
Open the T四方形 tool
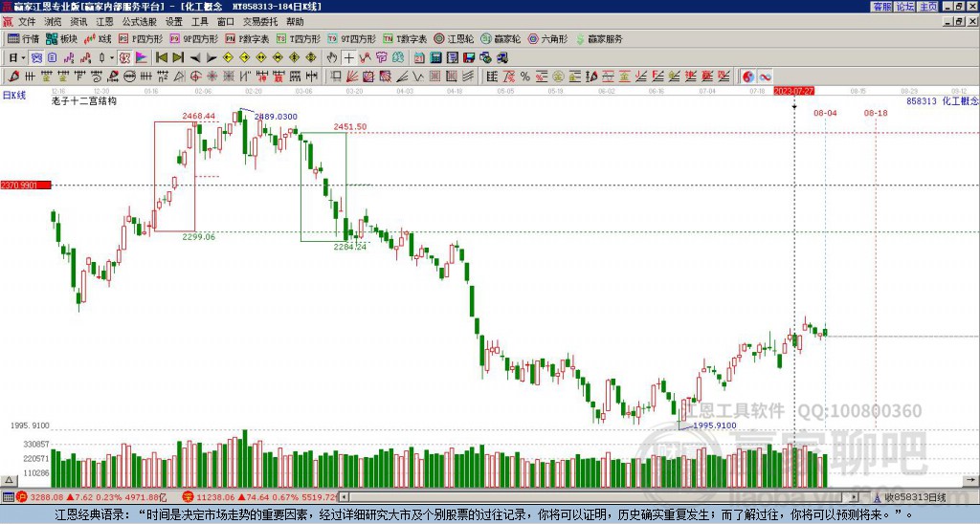click(299, 38)
